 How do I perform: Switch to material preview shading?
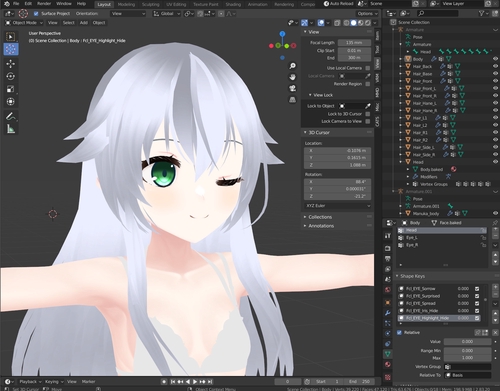[x=360, y=23]
